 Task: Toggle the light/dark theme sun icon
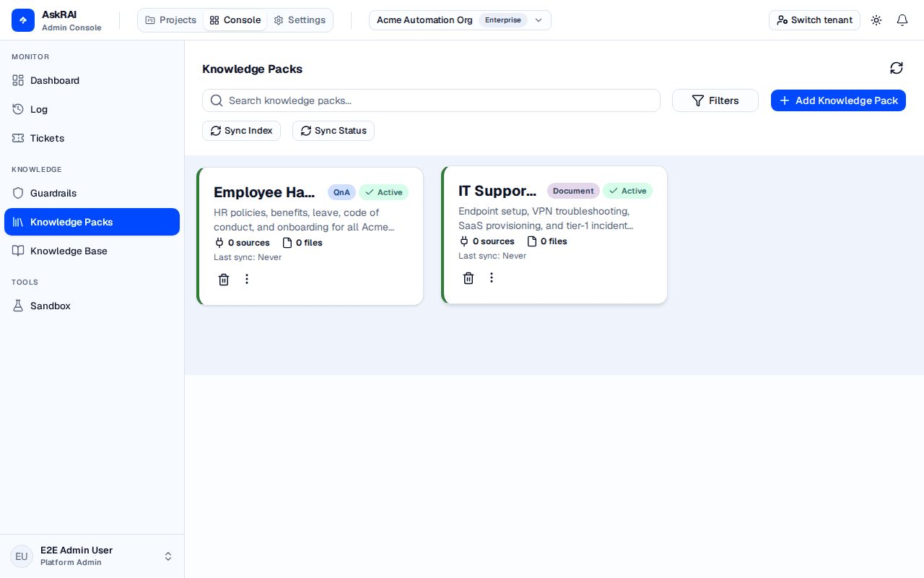(x=876, y=20)
